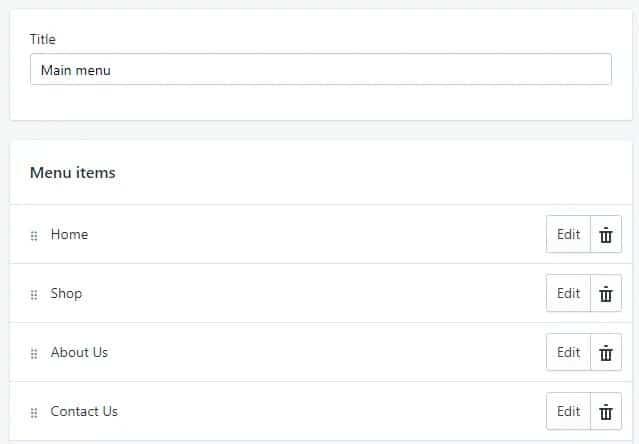This screenshot has width=639, height=444.
Task: Edit the Home menu item
Action: pos(568,235)
